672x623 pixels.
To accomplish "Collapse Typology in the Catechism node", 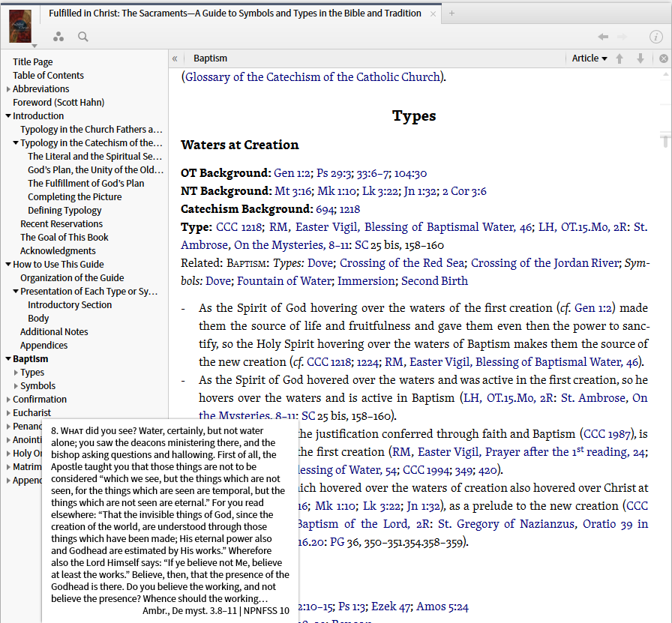I will (16, 142).
